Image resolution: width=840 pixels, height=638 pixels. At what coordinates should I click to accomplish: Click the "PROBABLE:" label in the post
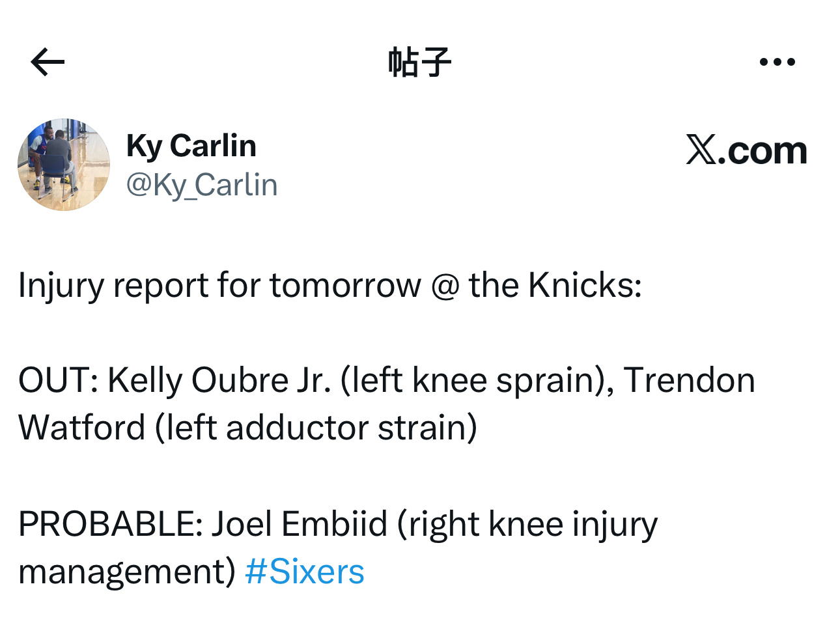point(111,524)
